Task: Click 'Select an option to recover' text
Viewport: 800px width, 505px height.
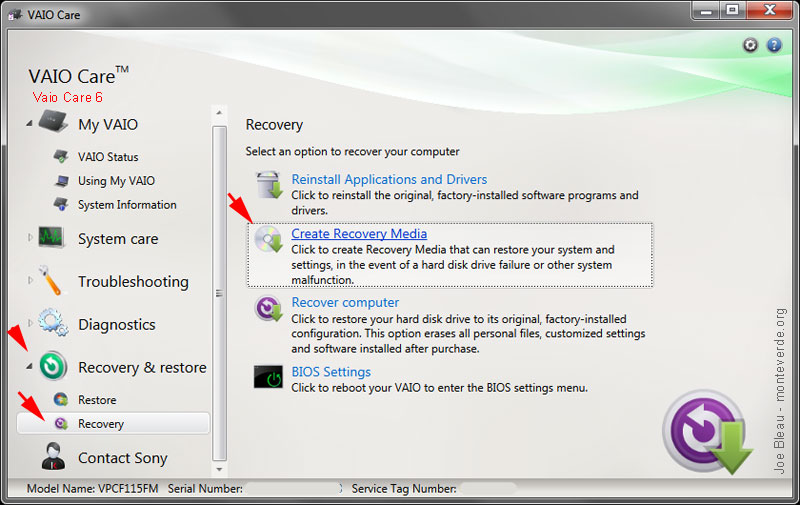Action: coord(352,152)
